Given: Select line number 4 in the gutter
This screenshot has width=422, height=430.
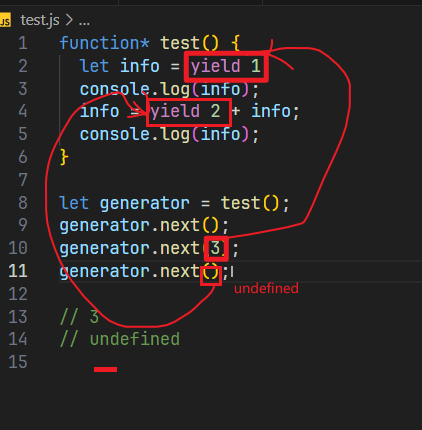Looking at the screenshot, I should pyautogui.click(x=23, y=111).
